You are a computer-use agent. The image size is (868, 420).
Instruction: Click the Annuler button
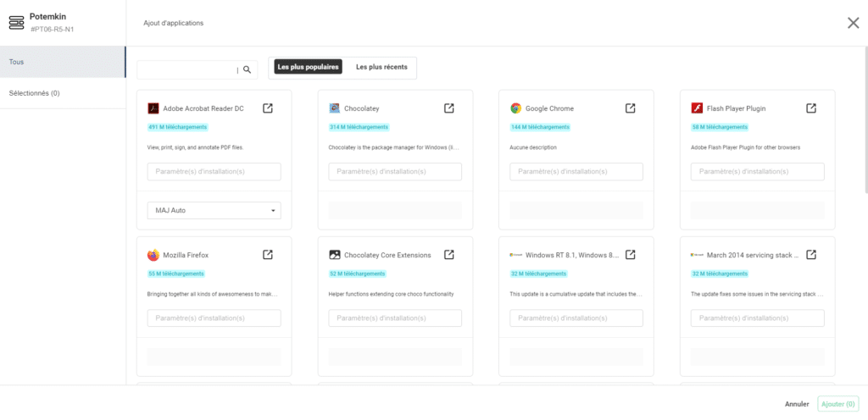[797, 404]
